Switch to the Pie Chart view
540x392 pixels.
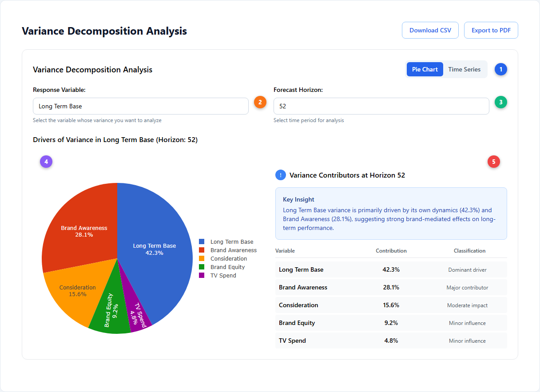point(425,69)
